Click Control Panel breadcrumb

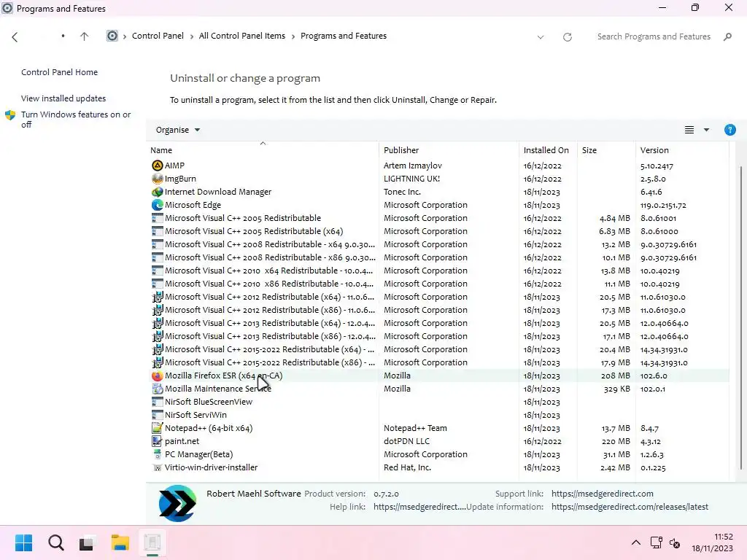tap(158, 36)
